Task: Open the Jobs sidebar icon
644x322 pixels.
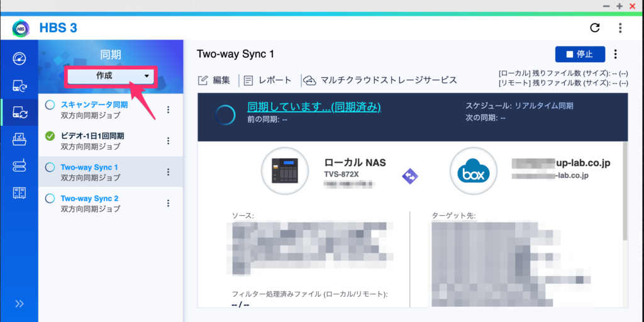Action: coord(19,139)
